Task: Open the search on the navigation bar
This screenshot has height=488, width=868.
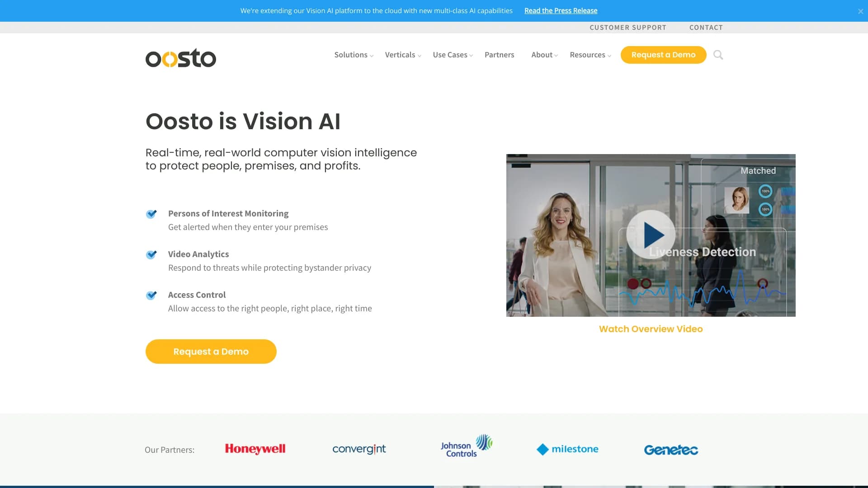Action: pyautogui.click(x=718, y=55)
